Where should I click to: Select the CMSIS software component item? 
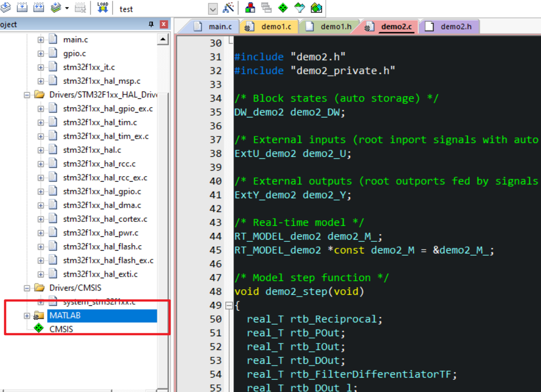(61, 329)
